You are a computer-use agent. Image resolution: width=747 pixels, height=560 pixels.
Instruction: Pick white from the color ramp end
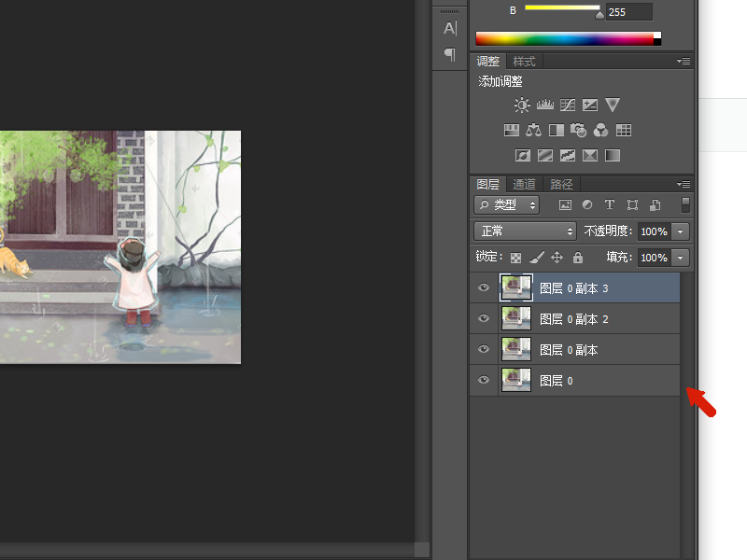pos(657,35)
